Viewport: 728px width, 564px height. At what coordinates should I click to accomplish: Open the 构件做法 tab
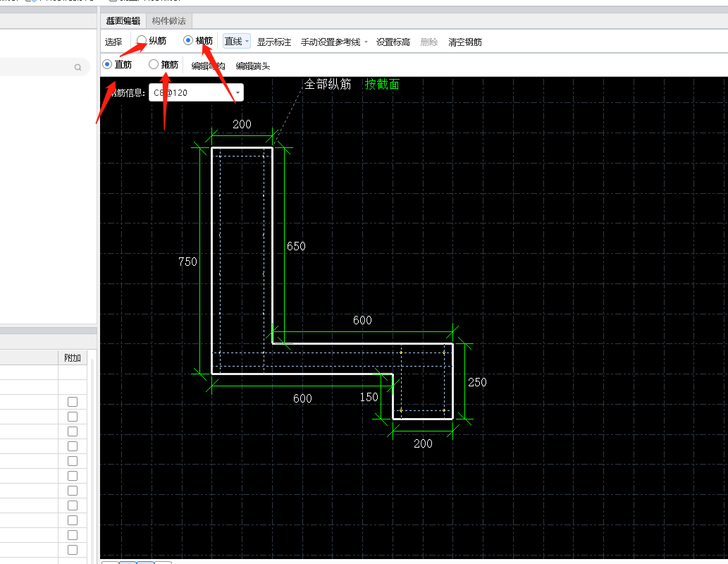[168, 21]
